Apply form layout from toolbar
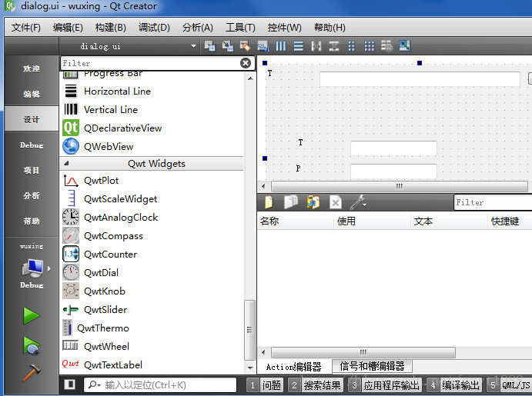 pos(352,45)
